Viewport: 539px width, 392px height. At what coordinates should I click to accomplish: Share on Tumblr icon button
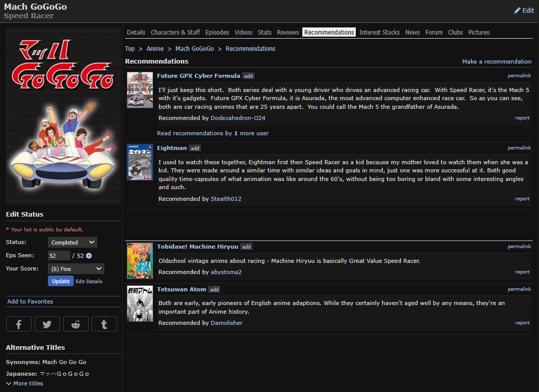[104, 324]
